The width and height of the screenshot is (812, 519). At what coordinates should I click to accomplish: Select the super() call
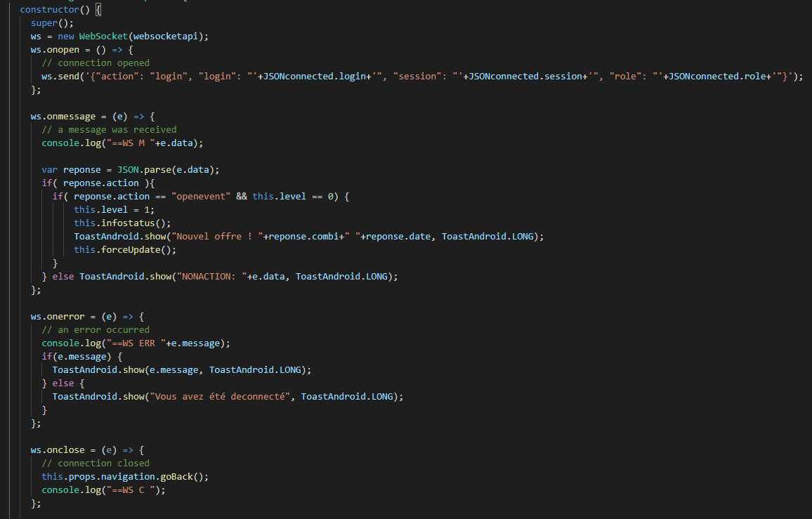pos(49,22)
